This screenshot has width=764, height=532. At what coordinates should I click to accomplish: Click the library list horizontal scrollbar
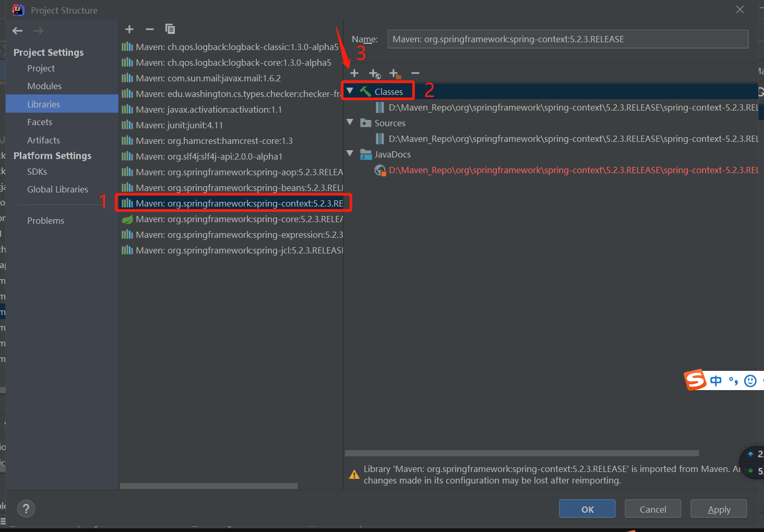[x=209, y=486]
